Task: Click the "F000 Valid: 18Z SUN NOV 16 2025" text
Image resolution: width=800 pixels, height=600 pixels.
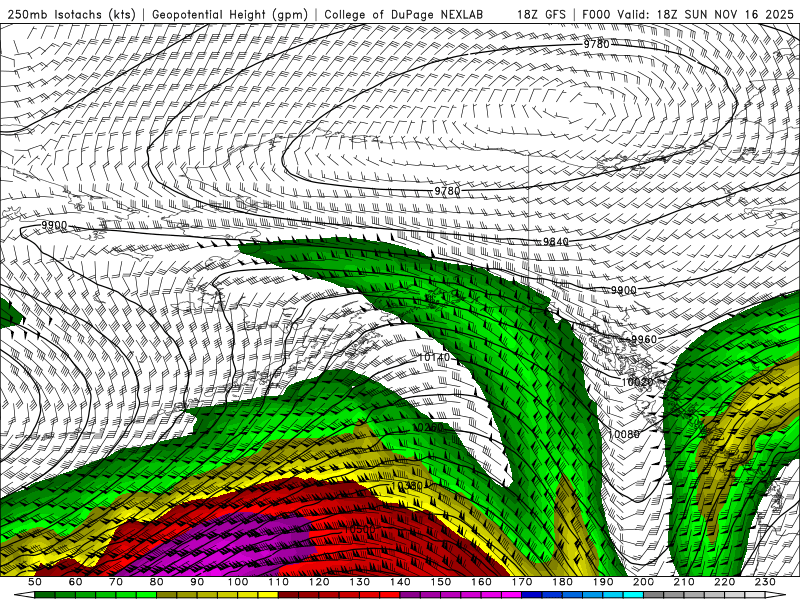Action: point(688,15)
